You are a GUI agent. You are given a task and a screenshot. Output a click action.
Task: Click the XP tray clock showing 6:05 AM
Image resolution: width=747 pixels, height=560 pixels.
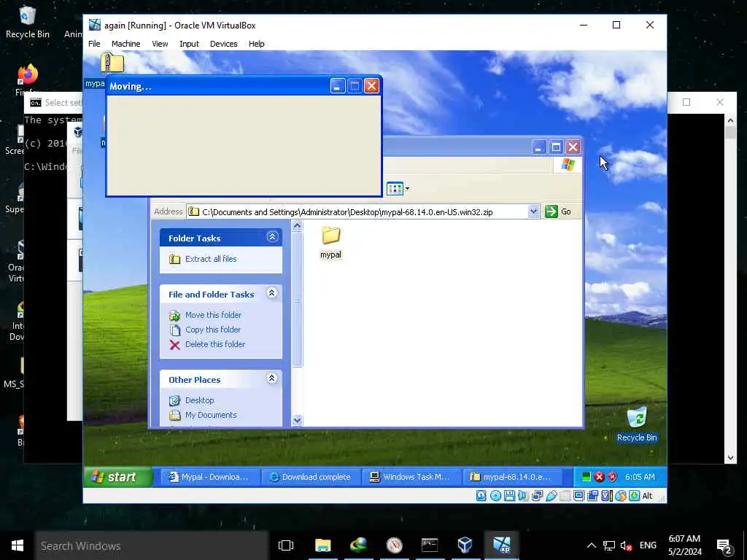(640, 477)
